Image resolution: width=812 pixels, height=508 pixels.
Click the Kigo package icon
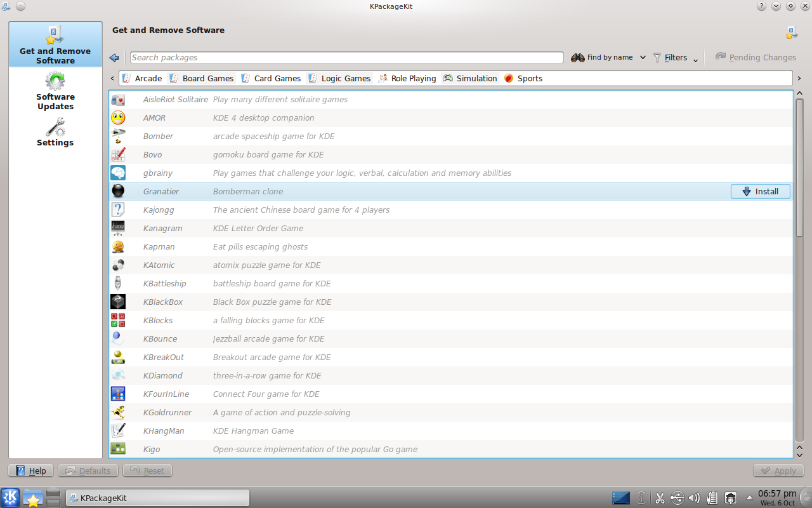pyautogui.click(x=118, y=448)
